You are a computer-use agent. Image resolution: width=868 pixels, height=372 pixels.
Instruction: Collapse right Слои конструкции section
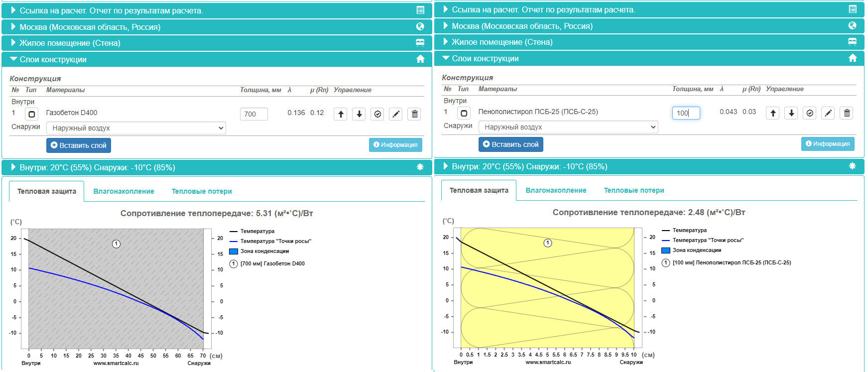tap(649, 58)
